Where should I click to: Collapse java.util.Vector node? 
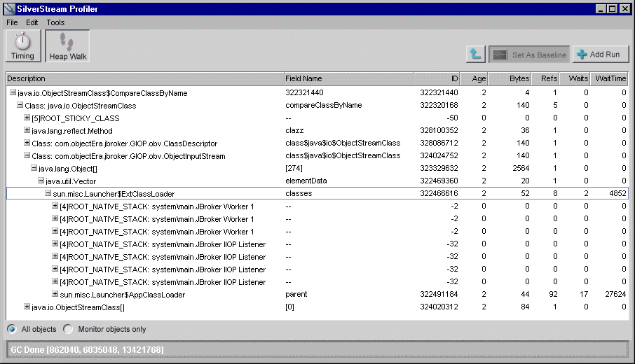tap(41, 181)
